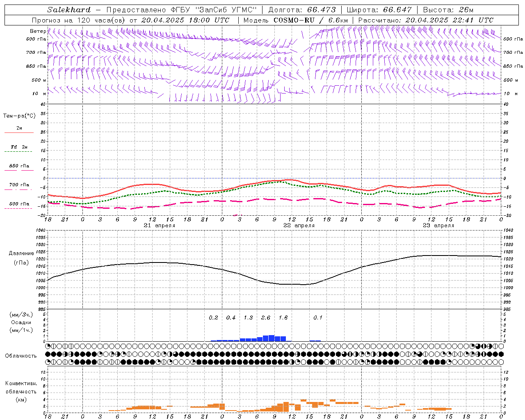Click the precipitation value "0.2"
525x420 pixels.
coord(213,318)
